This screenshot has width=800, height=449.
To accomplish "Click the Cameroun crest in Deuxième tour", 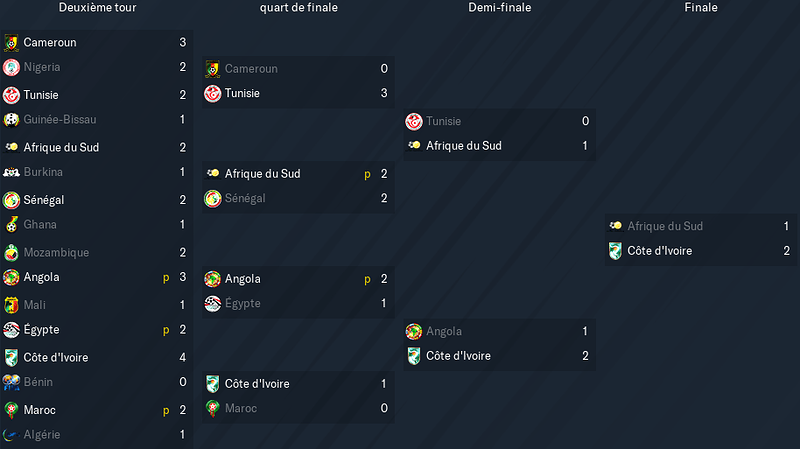I will [x=11, y=43].
